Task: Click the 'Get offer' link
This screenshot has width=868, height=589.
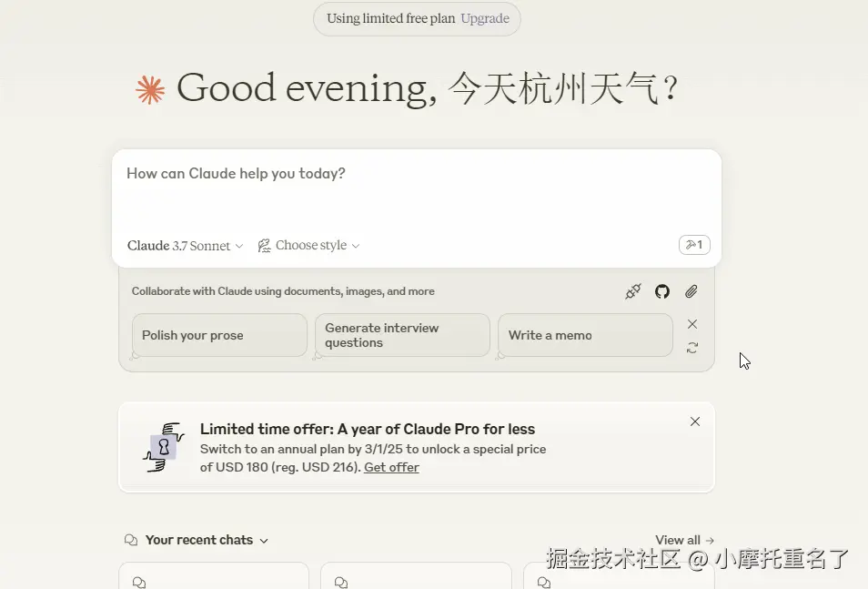Action: [x=391, y=467]
